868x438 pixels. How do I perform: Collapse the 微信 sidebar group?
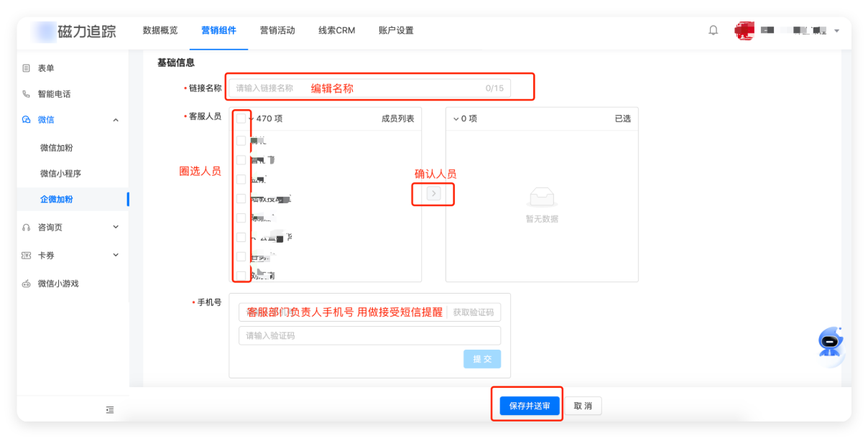click(x=116, y=119)
